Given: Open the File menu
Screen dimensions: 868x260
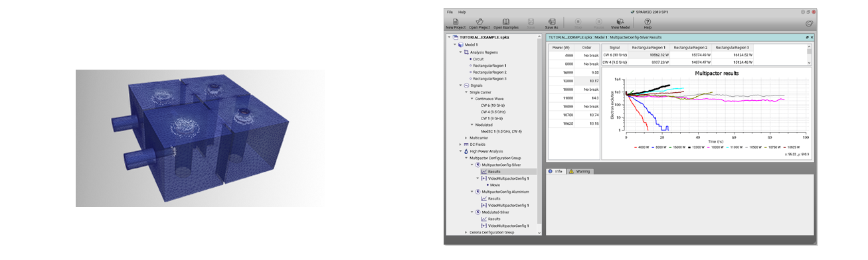Looking at the screenshot, I should click(450, 12).
